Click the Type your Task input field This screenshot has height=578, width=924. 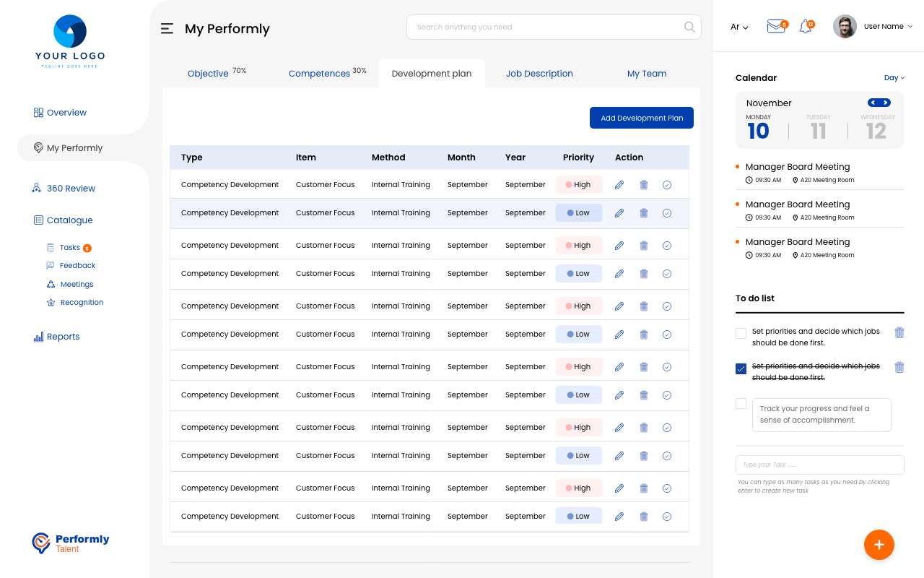click(x=819, y=465)
